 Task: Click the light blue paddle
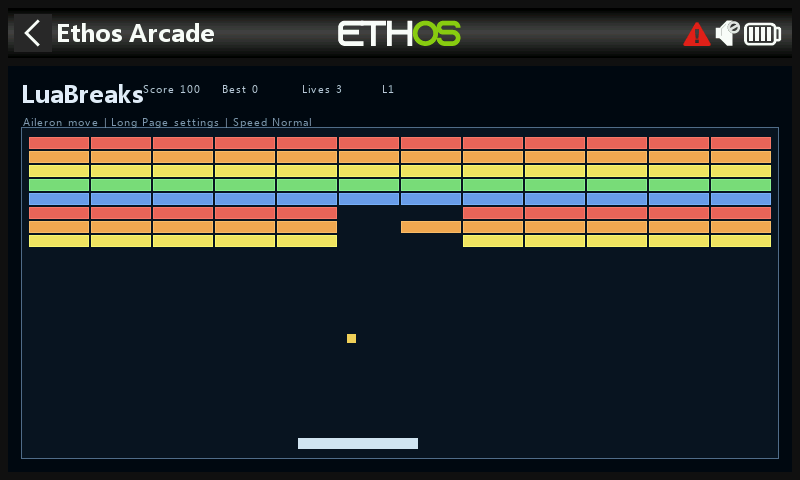pyautogui.click(x=358, y=443)
